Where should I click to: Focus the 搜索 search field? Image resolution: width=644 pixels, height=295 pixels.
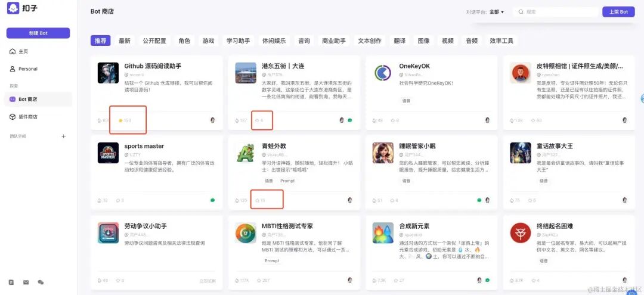[x=556, y=12]
